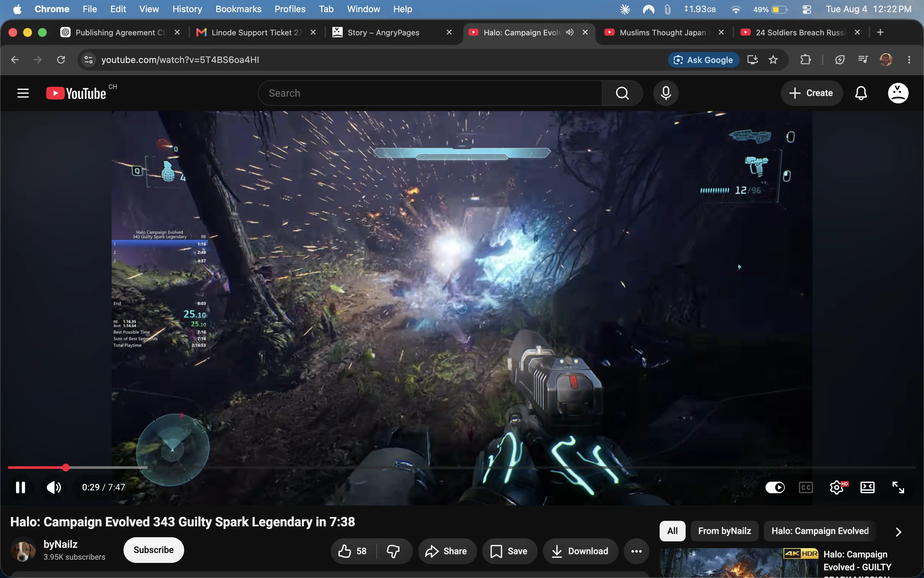Share this video
Screen dimensions: 924x578
click(x=447, y=551)
